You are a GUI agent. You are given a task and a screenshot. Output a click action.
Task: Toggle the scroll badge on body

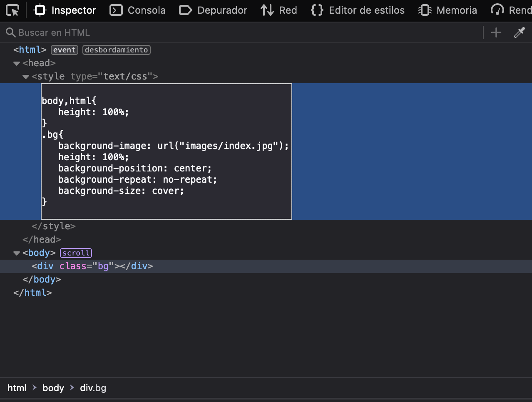[x=76, y=253]
